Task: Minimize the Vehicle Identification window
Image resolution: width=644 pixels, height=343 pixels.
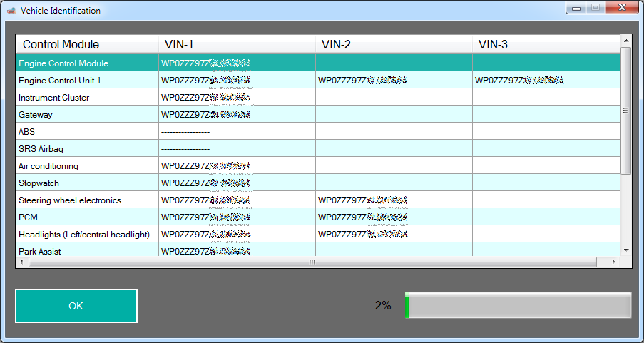Action: tap(576, 8)
